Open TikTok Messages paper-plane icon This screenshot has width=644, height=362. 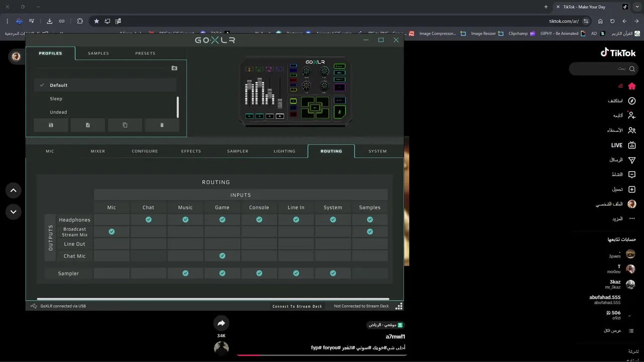tap(632, 160)
